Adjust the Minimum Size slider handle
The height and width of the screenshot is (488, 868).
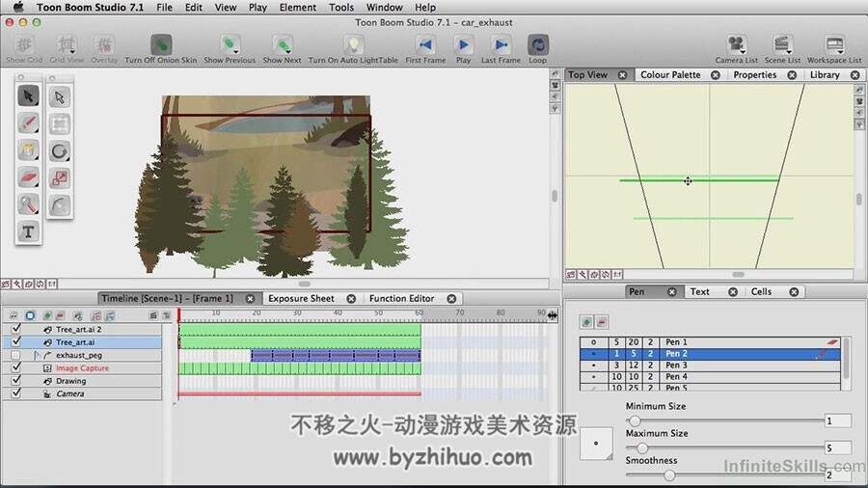[x=635, y=421]
